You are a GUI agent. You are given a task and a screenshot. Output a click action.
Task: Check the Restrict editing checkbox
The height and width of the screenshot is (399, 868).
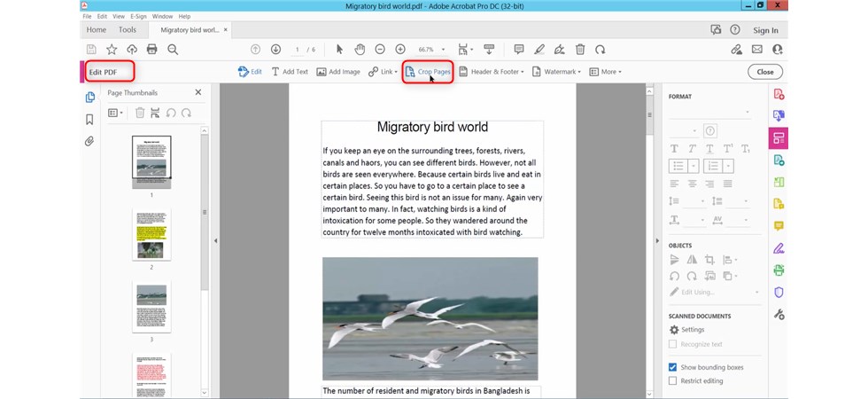(x=672, y=380)
